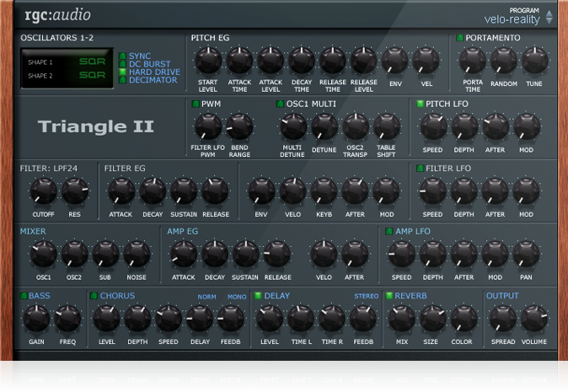Click the output SPREAD knob
The width and height of the screenshot is (568, 392).
pos(503,319)
